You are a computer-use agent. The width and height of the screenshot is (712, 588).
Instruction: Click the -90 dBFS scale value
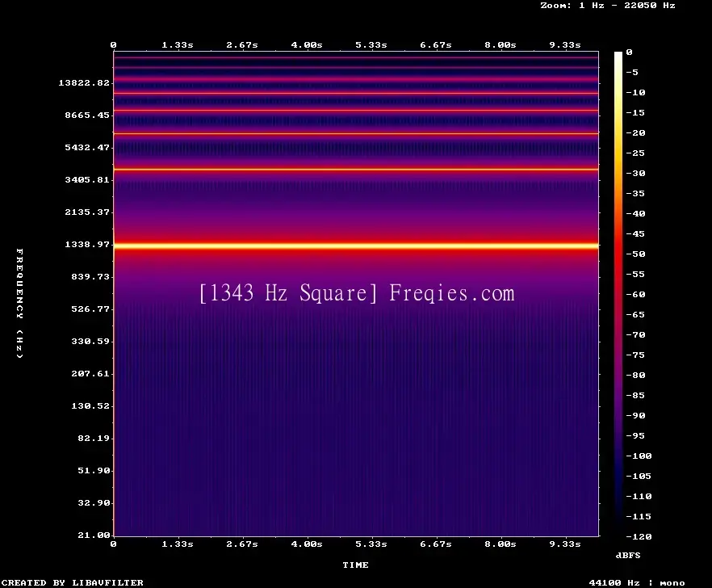635,416
